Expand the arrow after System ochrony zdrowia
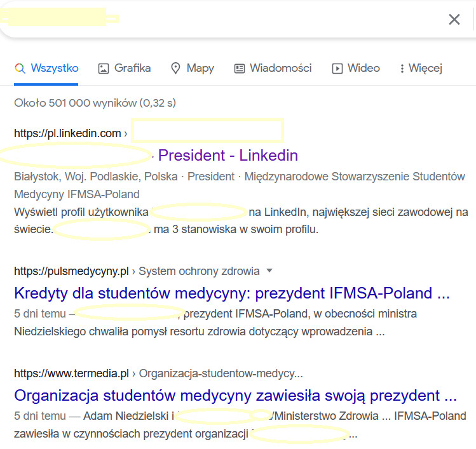This screenshot has height=449, width=476. (x=269, y=271)
